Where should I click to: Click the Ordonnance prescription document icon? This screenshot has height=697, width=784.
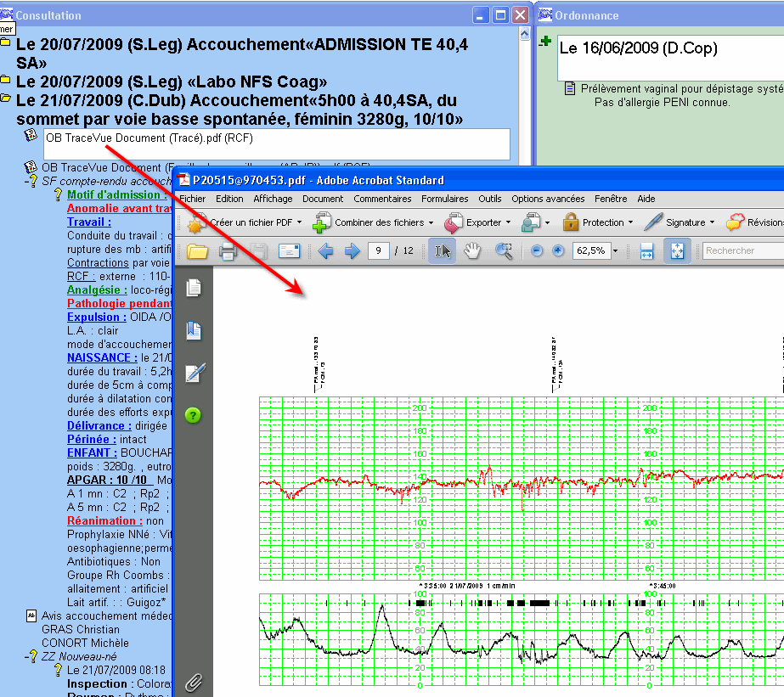click(x=569, y=89)
